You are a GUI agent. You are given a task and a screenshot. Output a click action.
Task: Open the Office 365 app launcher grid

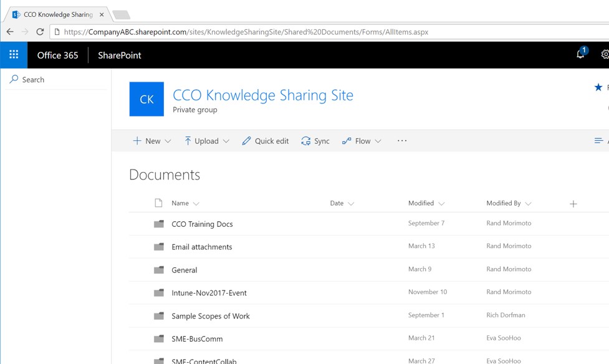13,55
